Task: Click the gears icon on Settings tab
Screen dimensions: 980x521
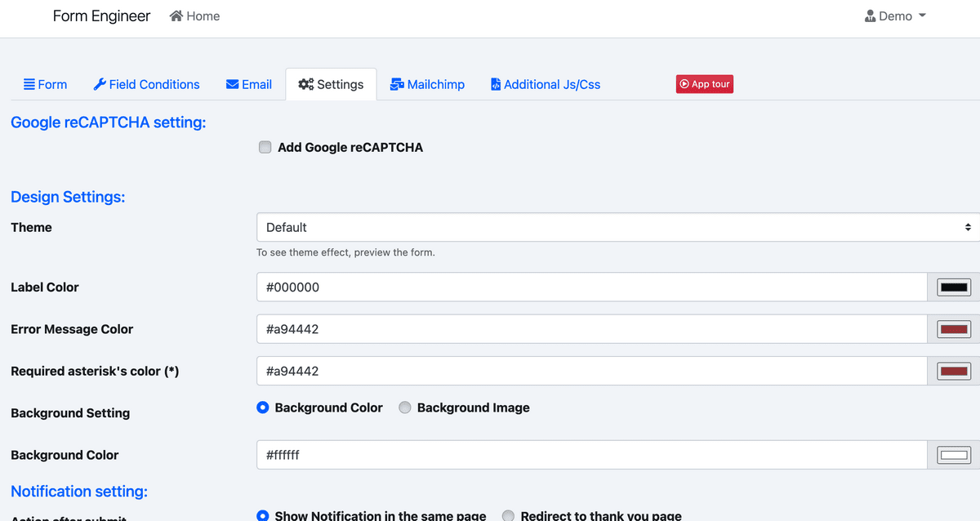Action: [x=306, y=84]
